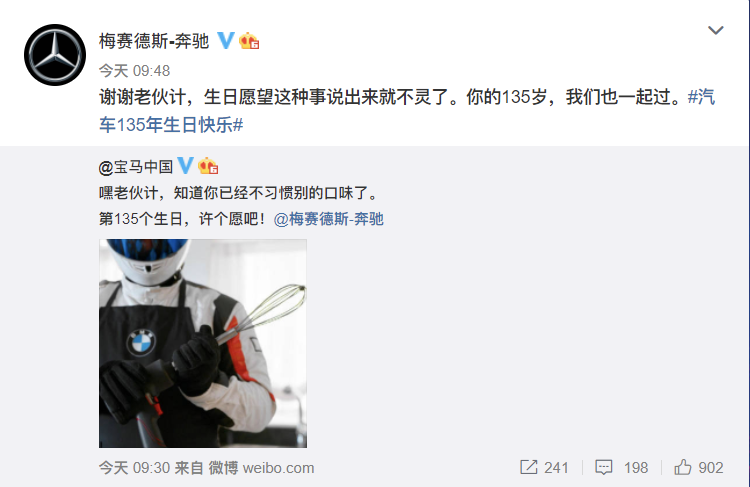Open the 微博 weibo.com source link
The image size is (750, 487).
(262, 467)
